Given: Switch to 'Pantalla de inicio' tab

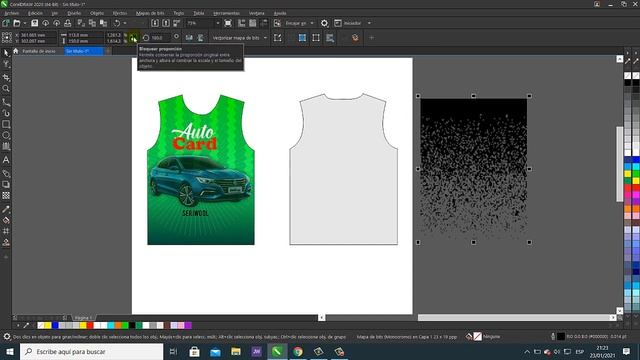Looking at the screenshot, I should click(39, 51).
